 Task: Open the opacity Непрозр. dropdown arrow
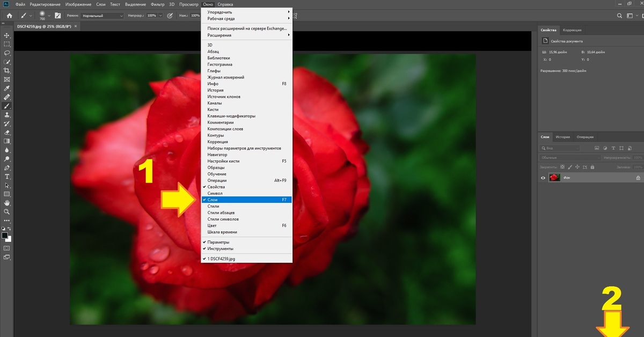[x=160, y=16]
